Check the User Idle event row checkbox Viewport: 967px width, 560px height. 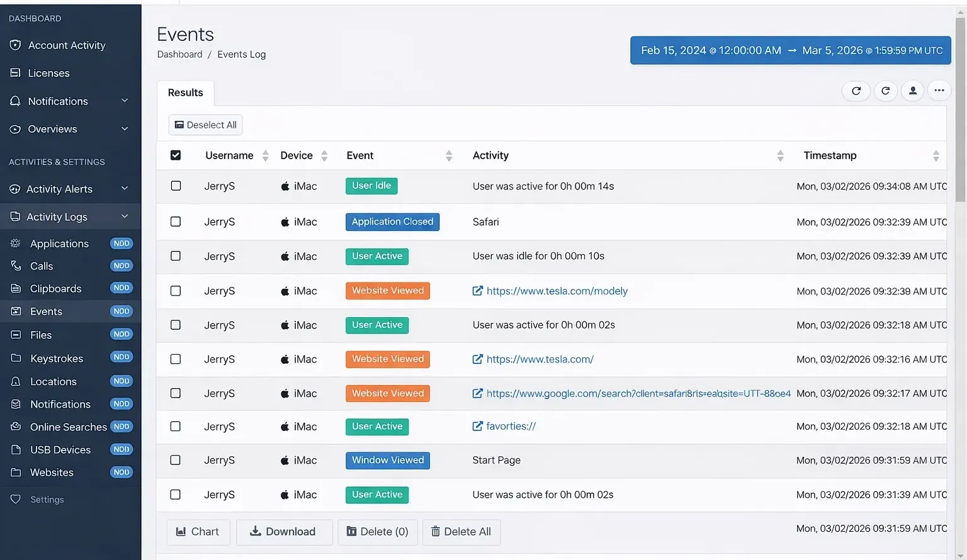point(176,186)
